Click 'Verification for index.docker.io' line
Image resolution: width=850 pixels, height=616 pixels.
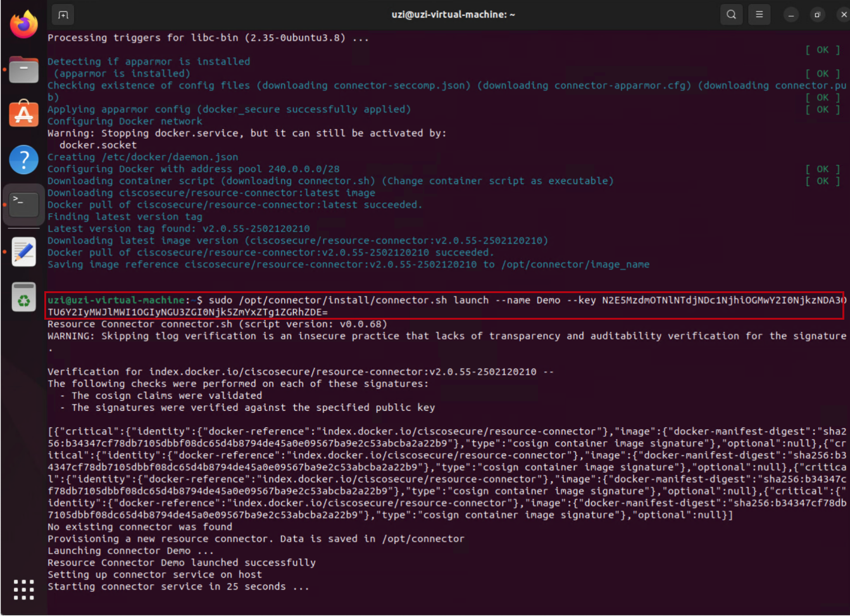(x=301, y=372)
